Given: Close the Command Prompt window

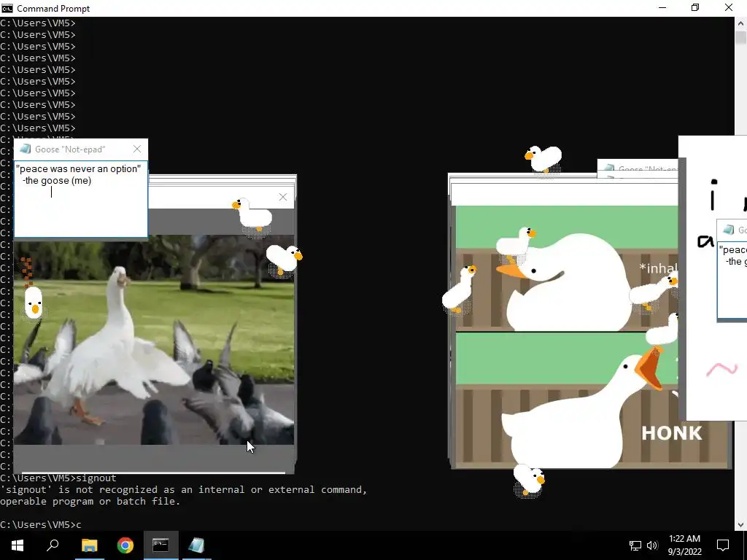Looking at the screenshot, I should pos(729,7).
